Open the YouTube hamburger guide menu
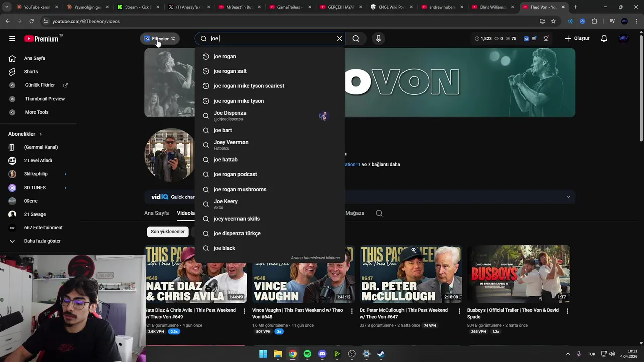 tap(12, 39)
